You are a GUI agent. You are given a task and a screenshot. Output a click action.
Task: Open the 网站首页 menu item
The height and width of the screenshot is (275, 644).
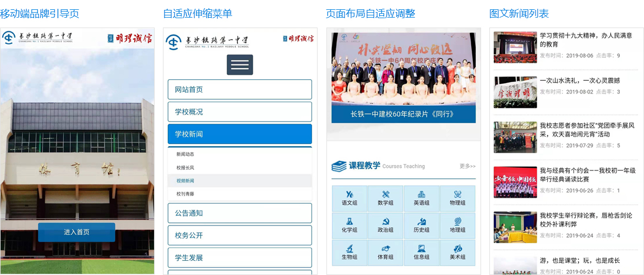pyautogui.click(x=240, y=90)
